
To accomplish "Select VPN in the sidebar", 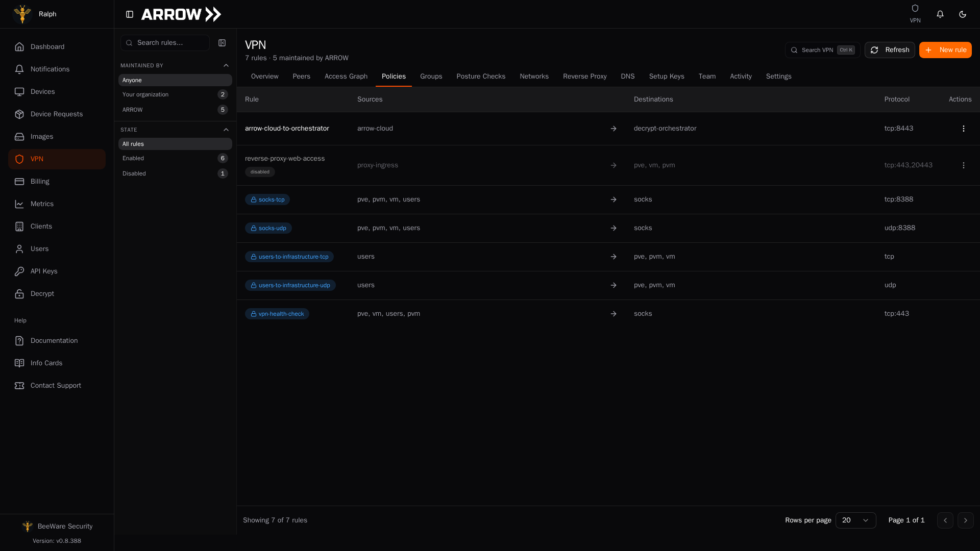I will pyautogui.click(x=57, y=159).
